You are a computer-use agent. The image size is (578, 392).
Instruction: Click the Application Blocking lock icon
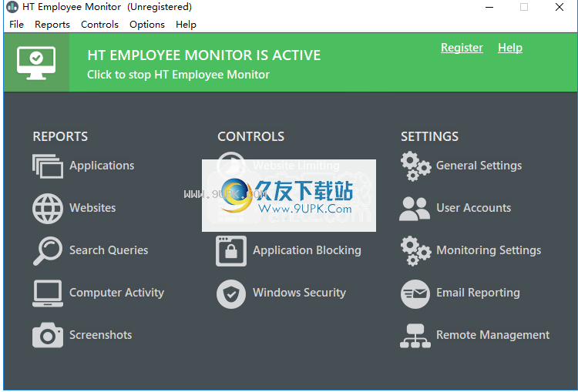231,251
